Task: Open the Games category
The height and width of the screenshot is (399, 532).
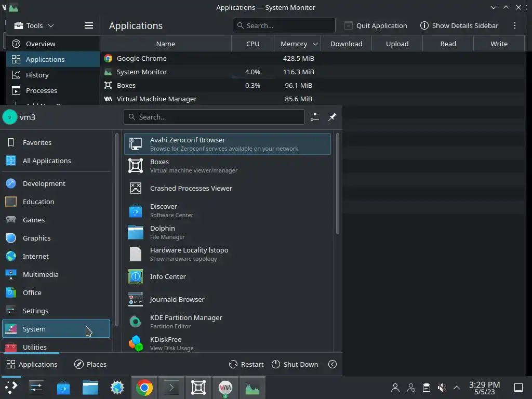Action: [x=56, y=220]
